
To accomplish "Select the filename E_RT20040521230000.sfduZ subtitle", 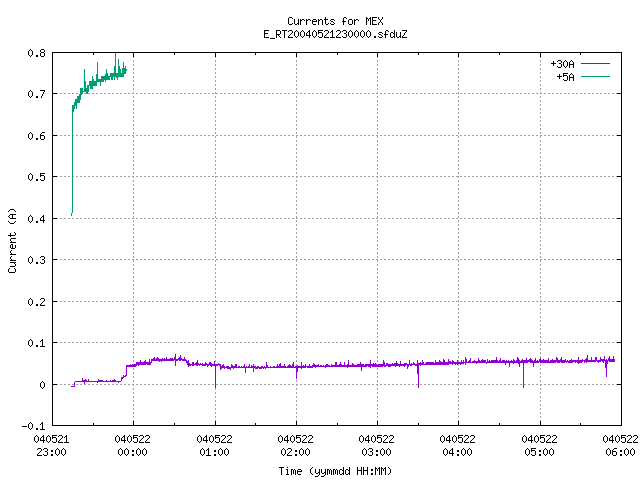I will coord(335,34).
